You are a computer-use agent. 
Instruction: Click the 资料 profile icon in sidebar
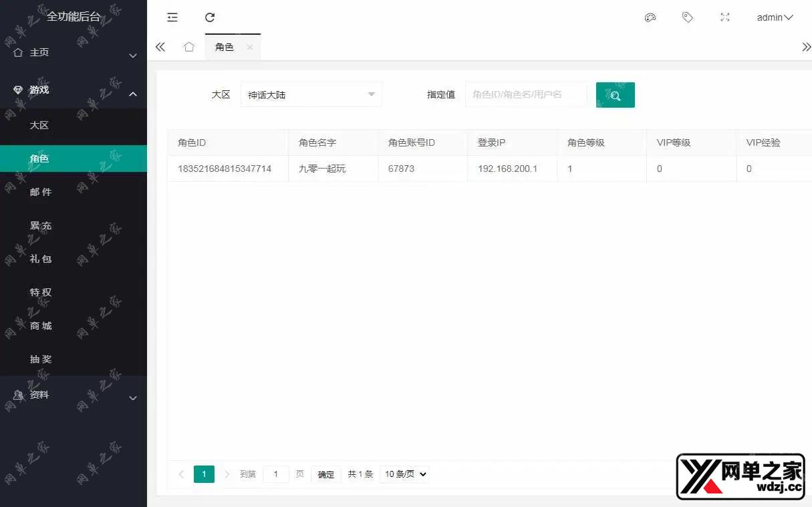click(x=18, y=395)
